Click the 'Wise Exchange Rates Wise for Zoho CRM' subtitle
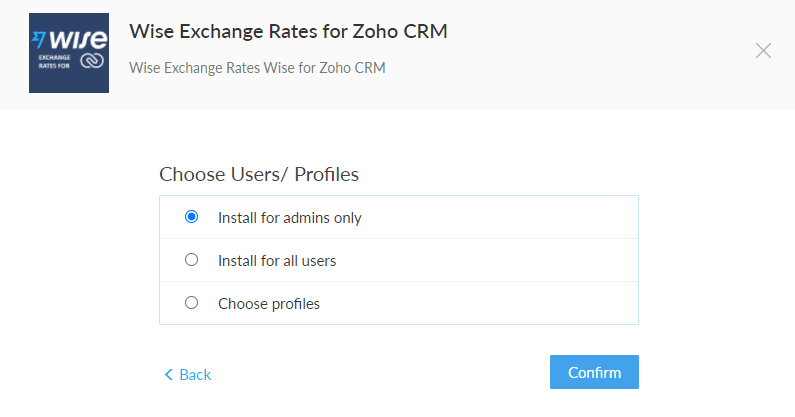The height and width of the screenshot is (417, 795). pos(257,67)
